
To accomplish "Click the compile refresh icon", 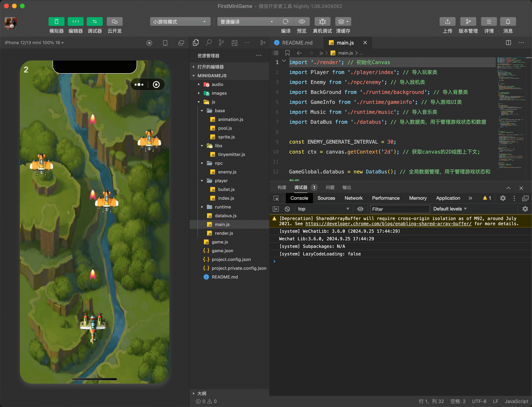I will (x=286, y=21).
